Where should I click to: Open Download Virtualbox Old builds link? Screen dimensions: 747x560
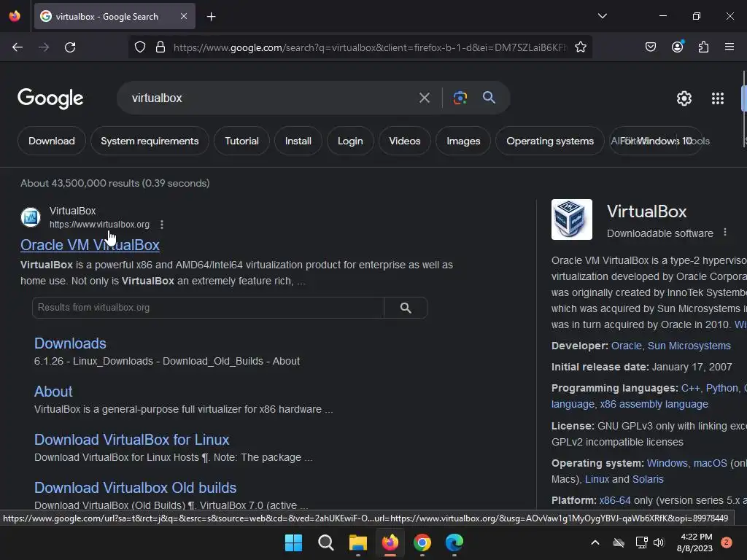click(x=135, y=488)
